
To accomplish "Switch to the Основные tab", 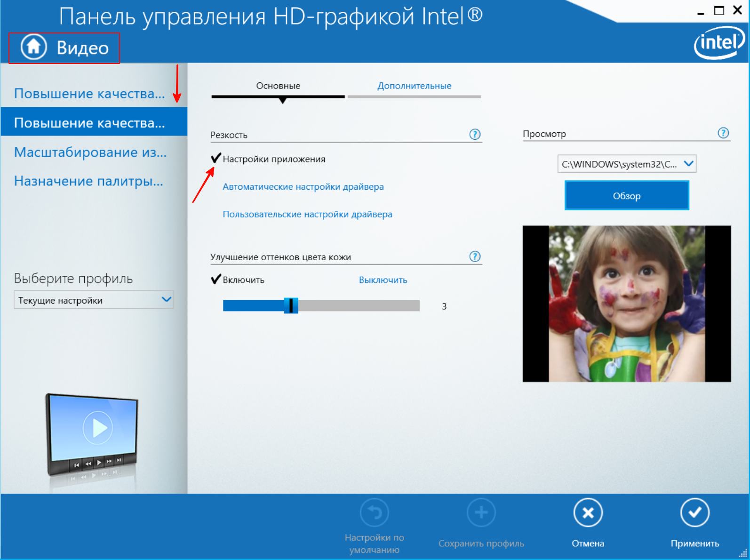I will (278, 86).
